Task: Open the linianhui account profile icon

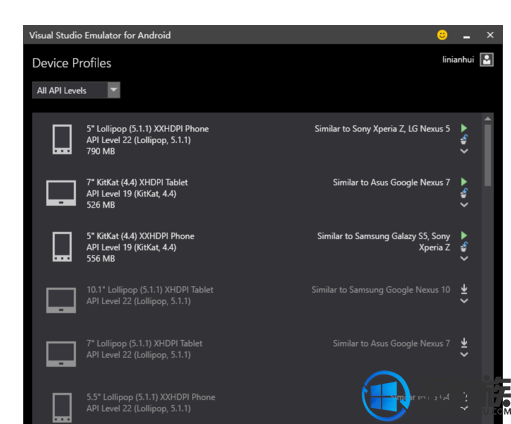Action: (x=487, y=60)
